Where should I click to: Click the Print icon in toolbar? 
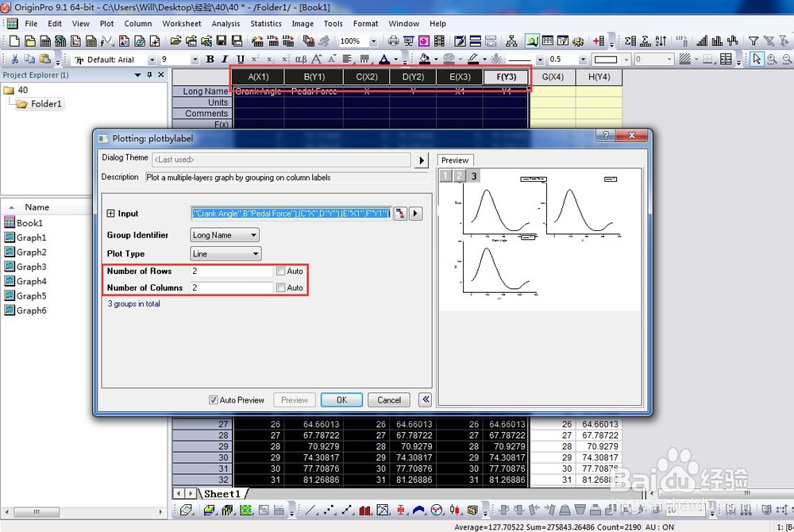pos(394,41)
